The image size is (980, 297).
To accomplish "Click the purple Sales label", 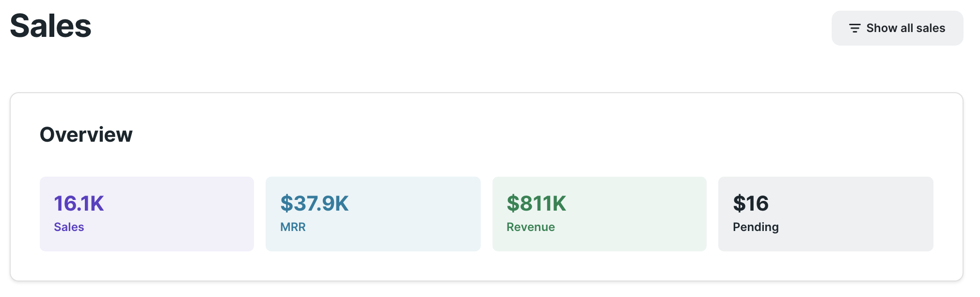I will [x=69, y=227].
